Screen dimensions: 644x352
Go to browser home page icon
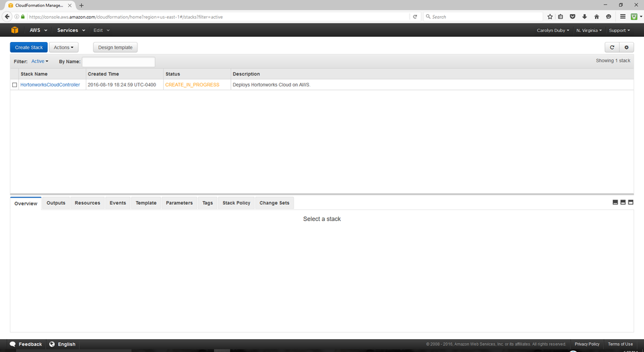click(596, 17)
